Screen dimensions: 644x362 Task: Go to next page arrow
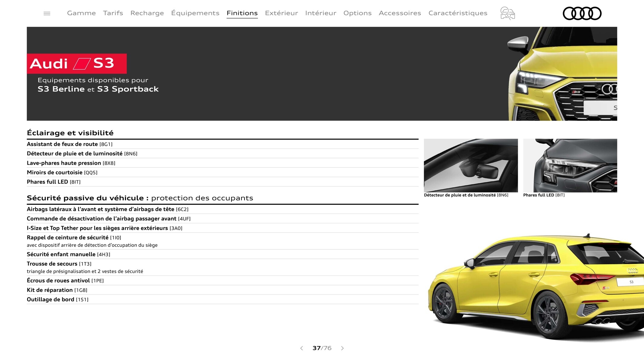click(342, 348)
